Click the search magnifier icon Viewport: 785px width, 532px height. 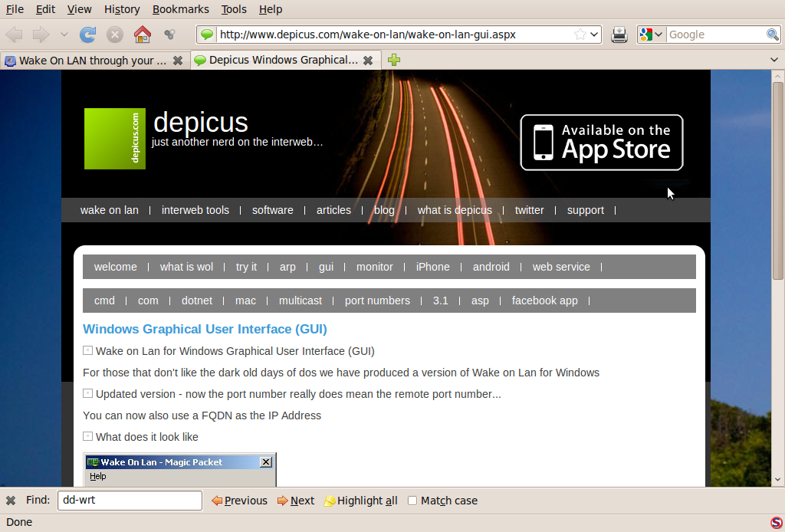[773, 34]
